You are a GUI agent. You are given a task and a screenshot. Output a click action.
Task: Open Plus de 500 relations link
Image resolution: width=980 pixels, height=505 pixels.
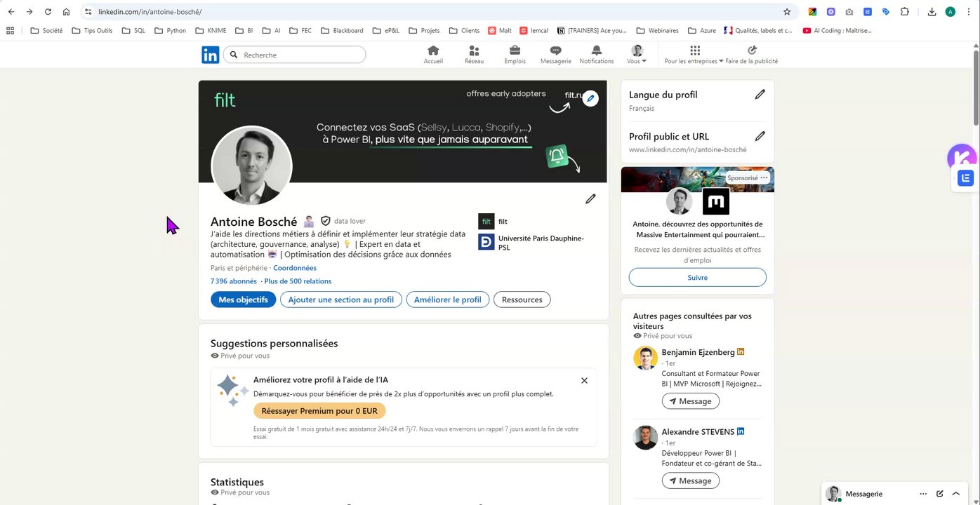tap(298, 281)
